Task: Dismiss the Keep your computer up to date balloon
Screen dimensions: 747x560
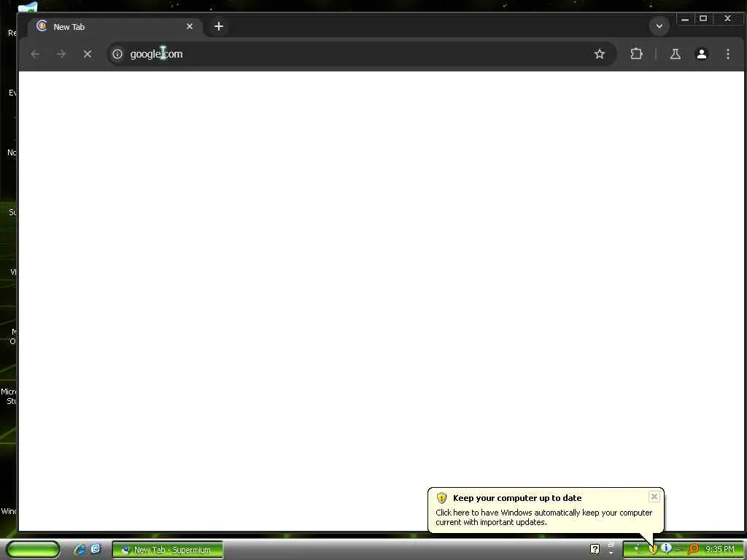Action: pos(654,497)
